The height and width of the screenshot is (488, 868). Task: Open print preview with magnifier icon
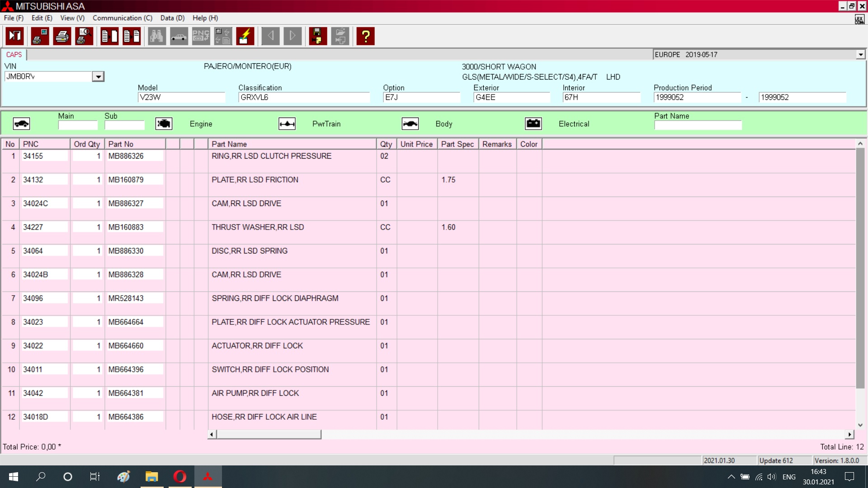[84, 36]
